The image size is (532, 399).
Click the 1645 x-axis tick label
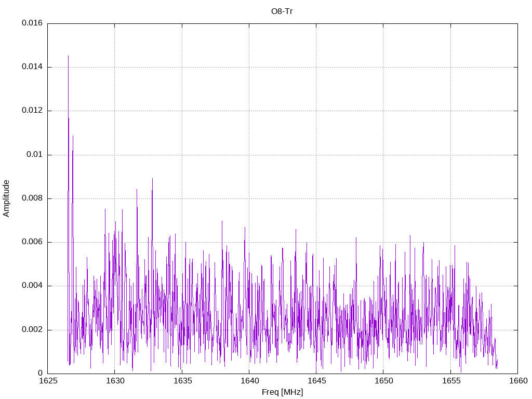pyautogui.click(x=316, y=381)
